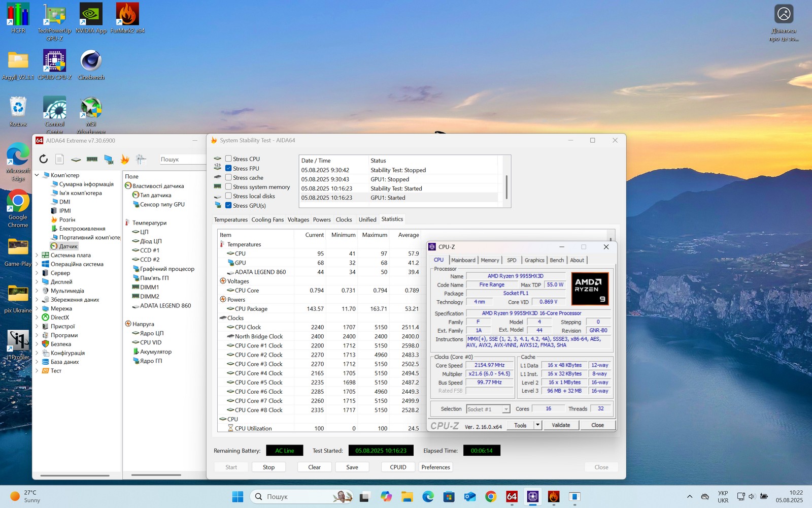Screen dimensions: 812x508
Task: Open Control Center desktop icon
Action: (x=55, y=115)
